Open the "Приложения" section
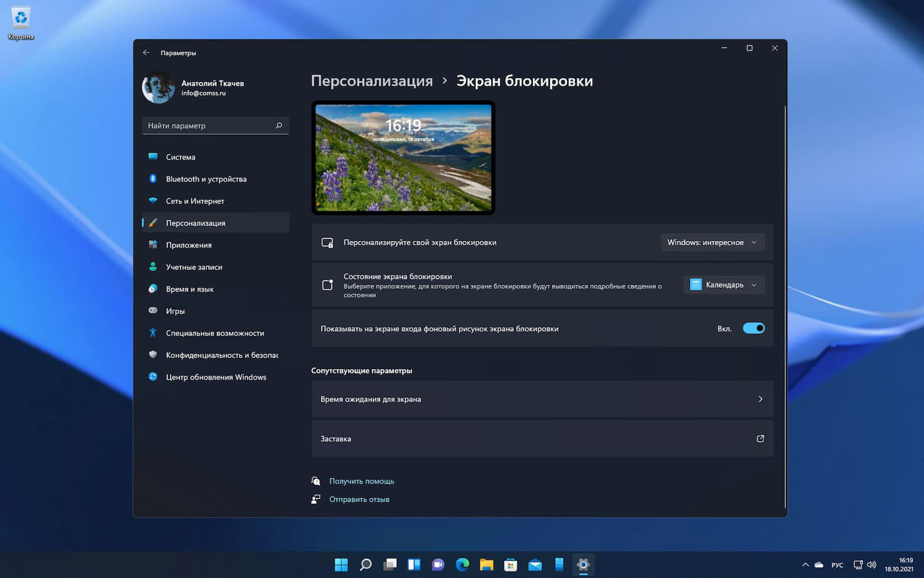The image size is (924, 578). click(x=215, y=245)
